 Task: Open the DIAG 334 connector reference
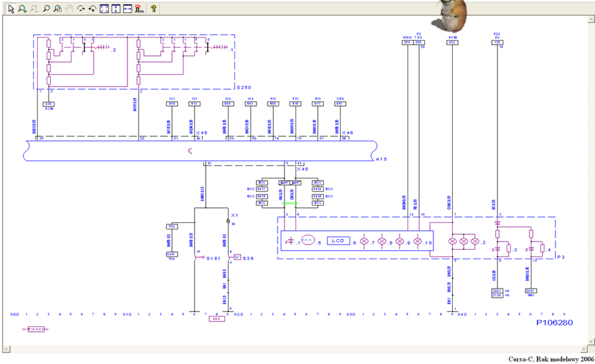(x=408, y=42)
